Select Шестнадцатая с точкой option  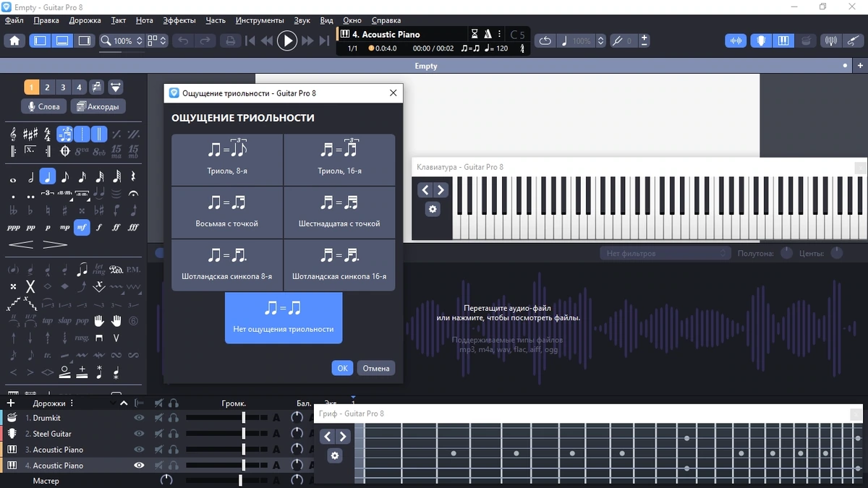pyautogui.click(x=339, y=213)
